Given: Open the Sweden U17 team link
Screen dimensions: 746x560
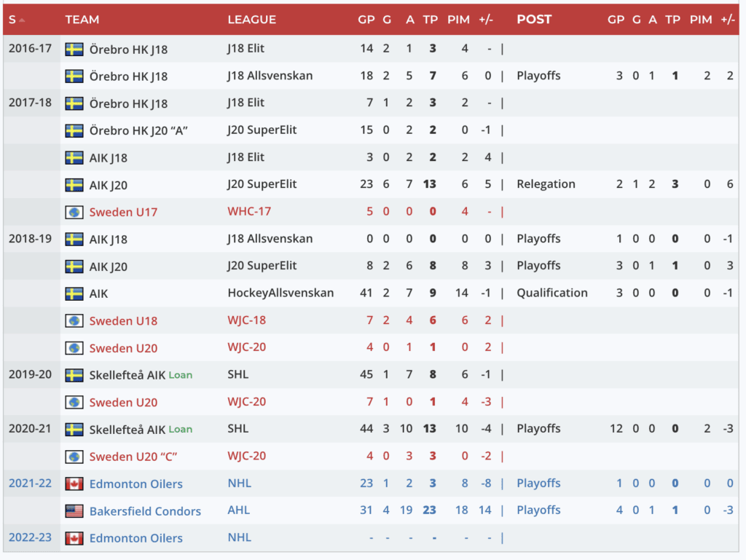Looking at the screenshot, I should pos(123,212).
